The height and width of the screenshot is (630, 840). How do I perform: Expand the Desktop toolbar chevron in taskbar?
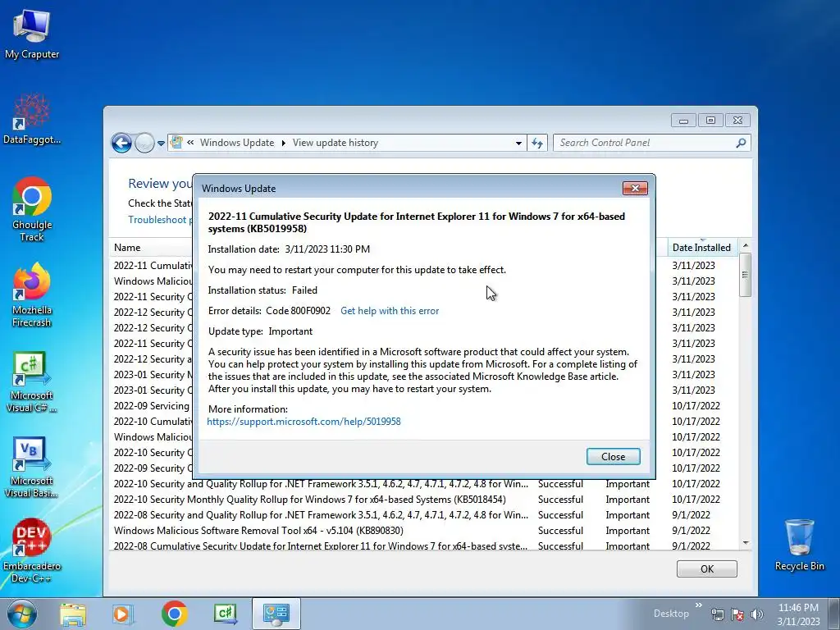[x=699, y=605]
